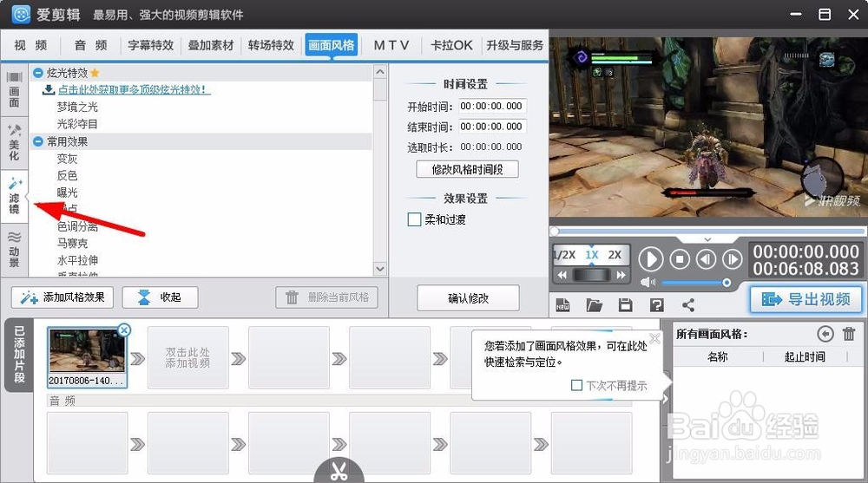Switch to 叠加素材 tab
868x483 pixels.
pos(211,45)
